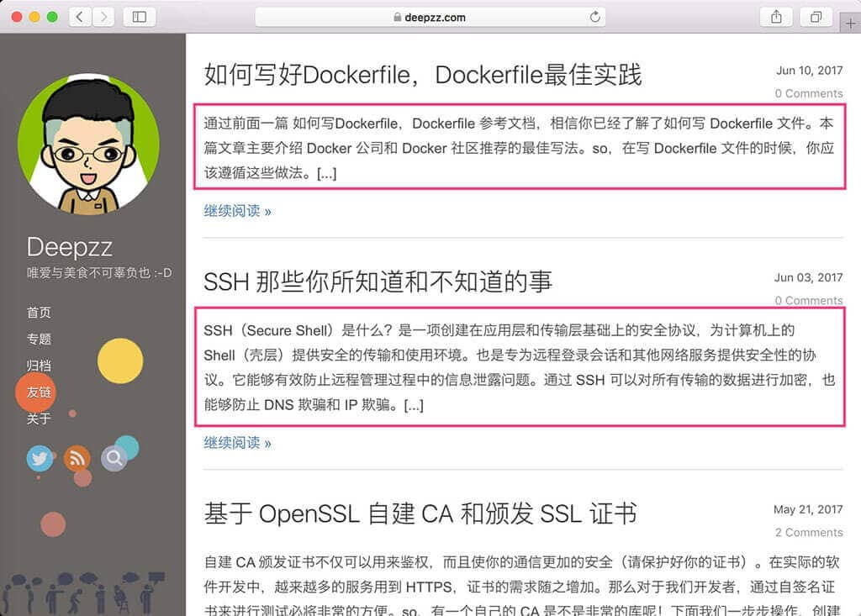Viewport: 861px width, 616px height.
Task: Select 归档 in the sidebar
Action: tap(39, 366)
